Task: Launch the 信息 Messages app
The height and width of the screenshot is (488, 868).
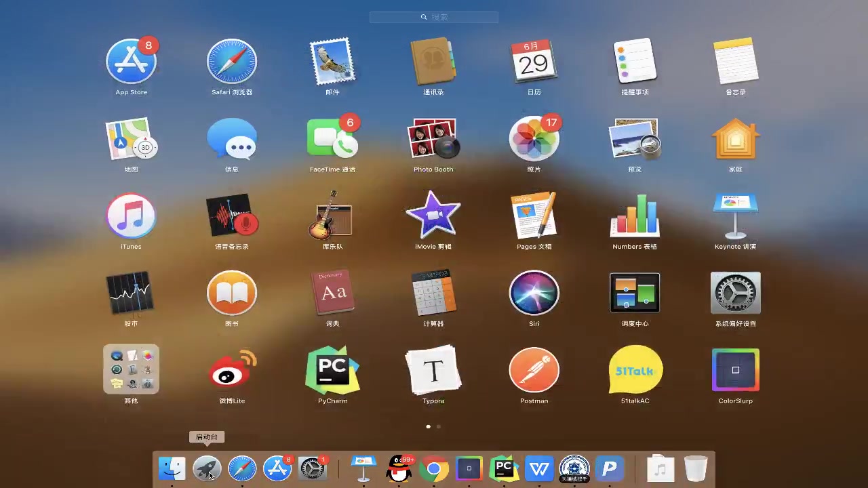Action: (232, 139)
